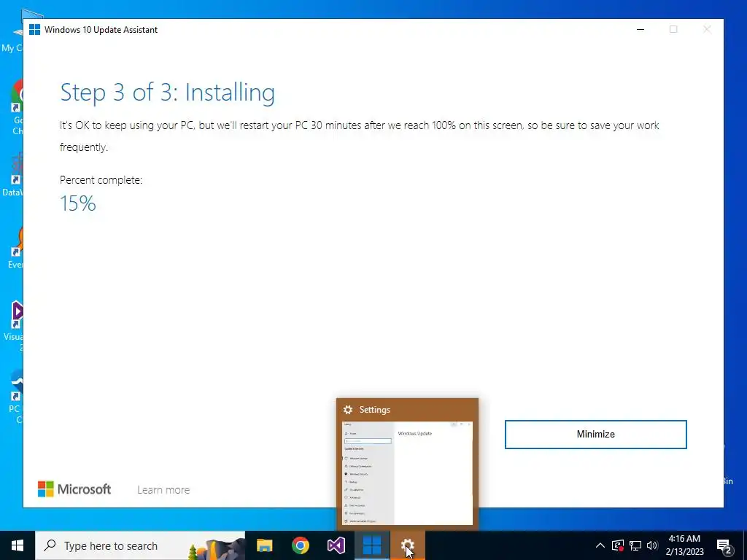Click Windows 10 Update Assistant taskbar icon

coord(372,545)
